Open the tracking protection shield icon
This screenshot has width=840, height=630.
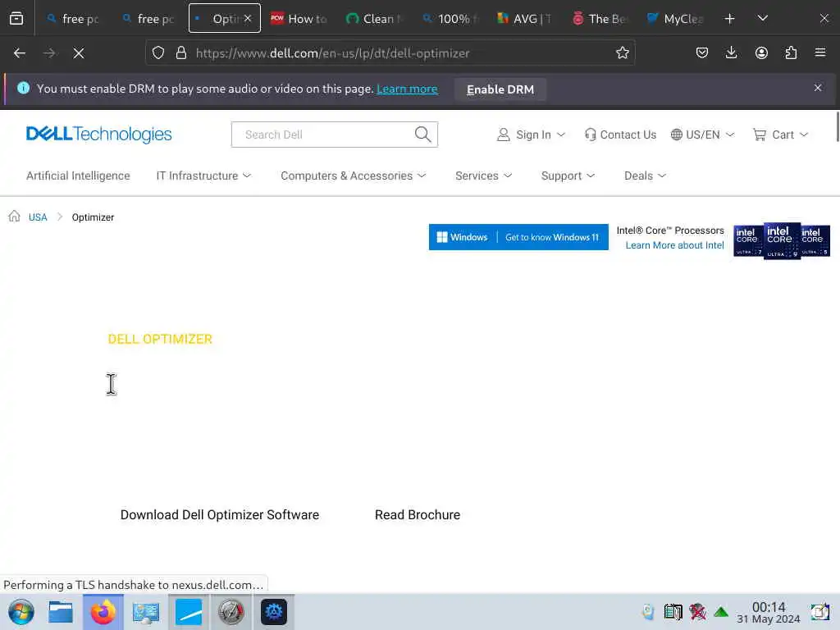pyautogui.click(x=158, y=53)
